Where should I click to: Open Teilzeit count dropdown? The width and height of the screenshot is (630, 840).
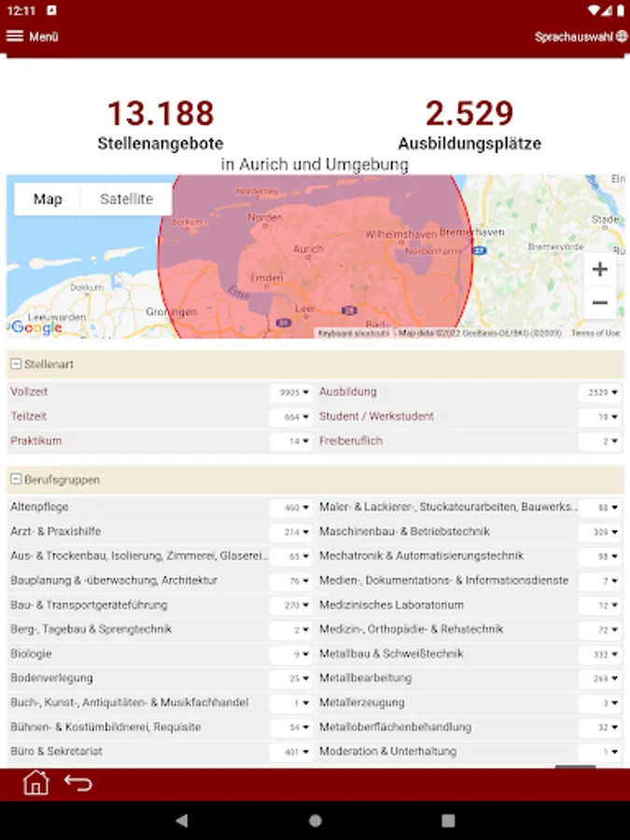[291, 417]
